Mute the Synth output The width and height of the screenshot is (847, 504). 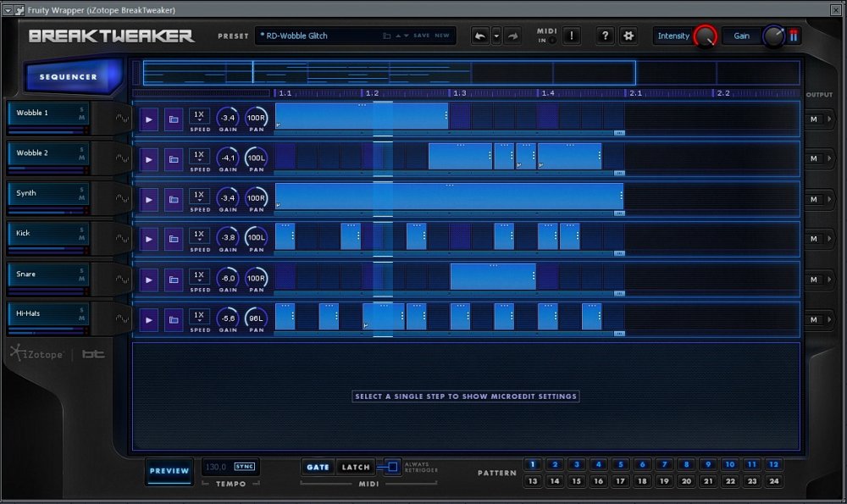coord(813,199)
